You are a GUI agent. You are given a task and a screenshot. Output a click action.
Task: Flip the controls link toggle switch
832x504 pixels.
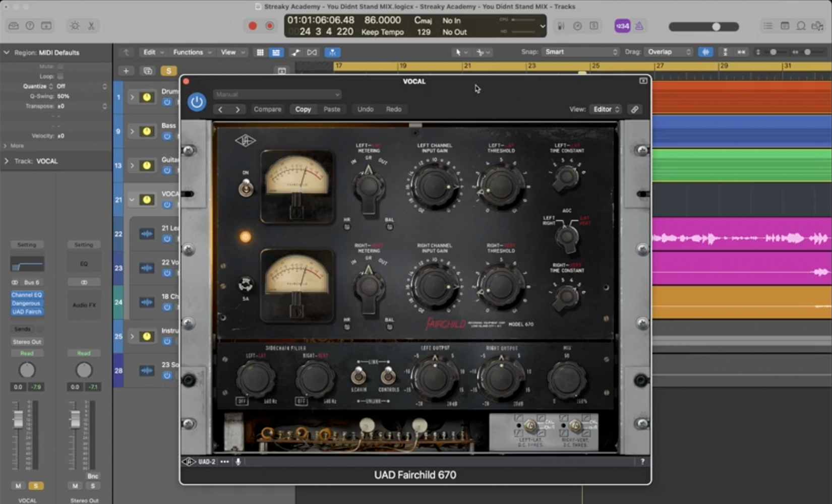pyautogui.click(x=388, y=375)
